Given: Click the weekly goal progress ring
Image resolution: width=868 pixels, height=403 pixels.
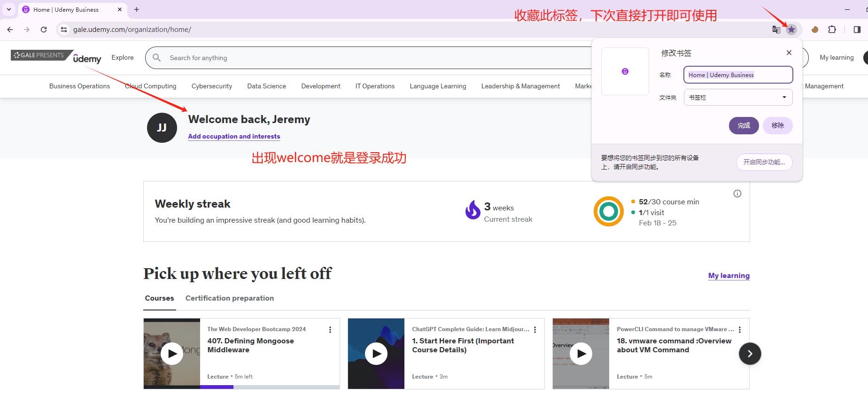Looking at the screenshot, I should click(x=609, y=211).
